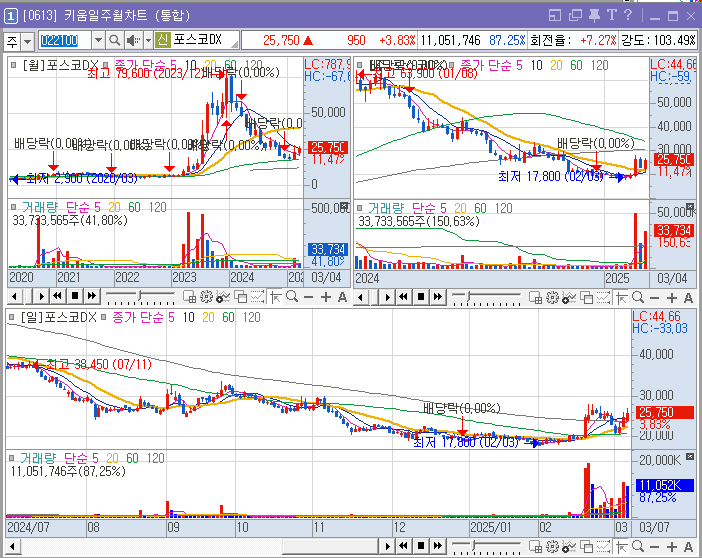Click the minus zoom-out icon in monthly chart toolbar
The image size is (702, 558).
click(x=308, y=297)
